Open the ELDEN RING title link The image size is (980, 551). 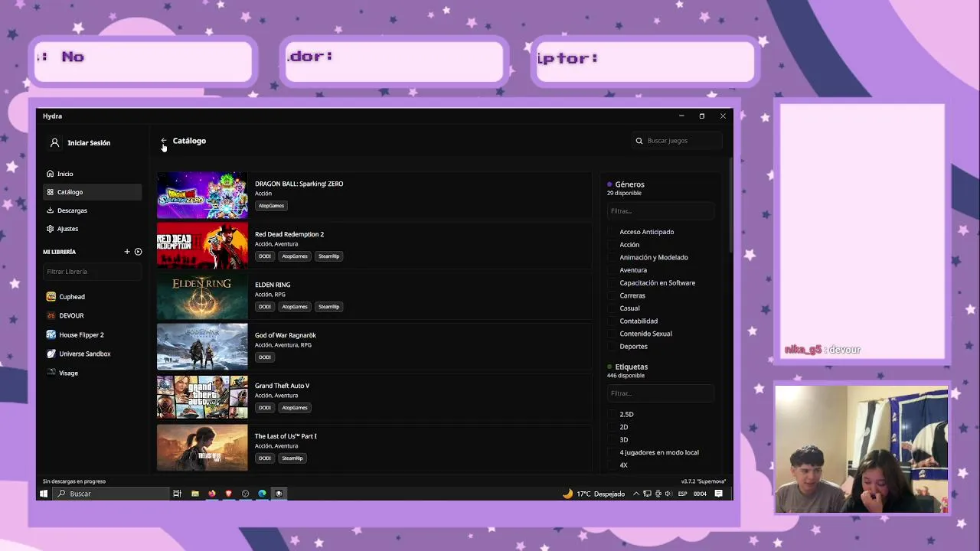273,285
